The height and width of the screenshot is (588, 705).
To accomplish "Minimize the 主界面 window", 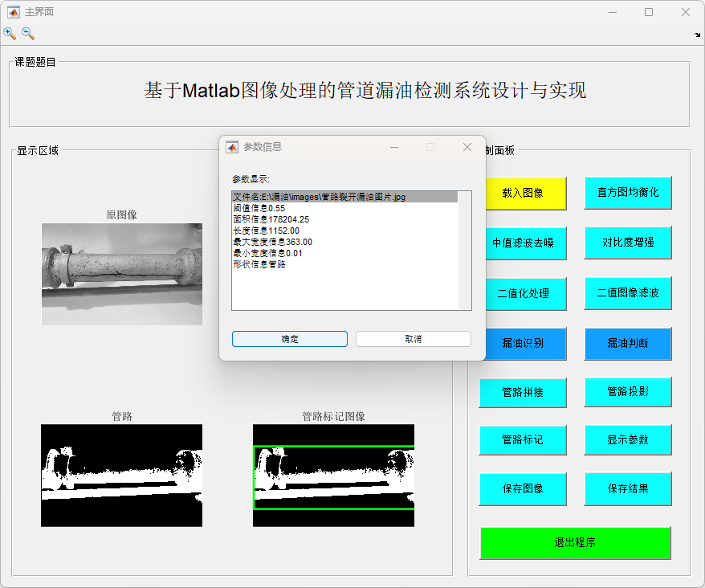I will [613, 12].
